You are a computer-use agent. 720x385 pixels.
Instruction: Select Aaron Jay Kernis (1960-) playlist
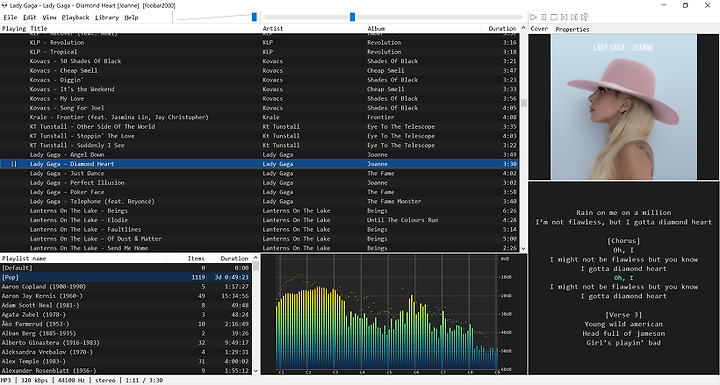(126, 296)
